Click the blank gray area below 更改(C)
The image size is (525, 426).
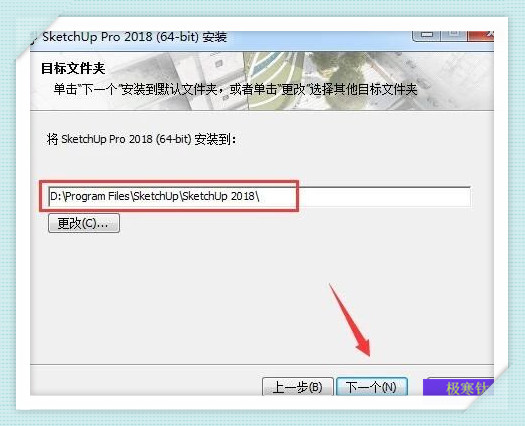pos(261,295)
